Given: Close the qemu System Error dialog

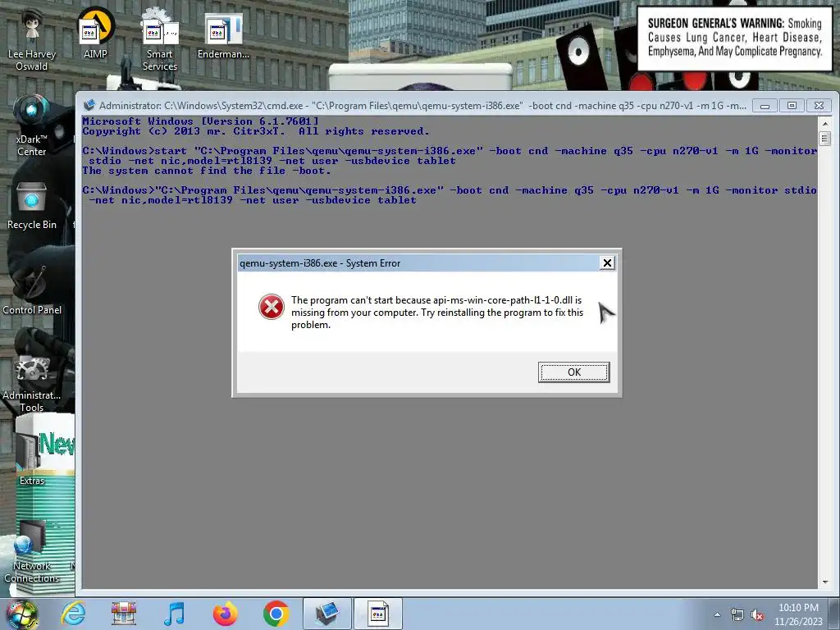Looking at the screenshot, I should pyautogui.click(x=607, y=263).
